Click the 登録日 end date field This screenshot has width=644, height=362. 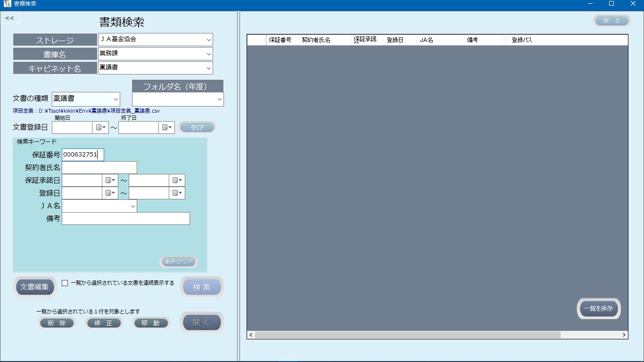pos(149,193)
